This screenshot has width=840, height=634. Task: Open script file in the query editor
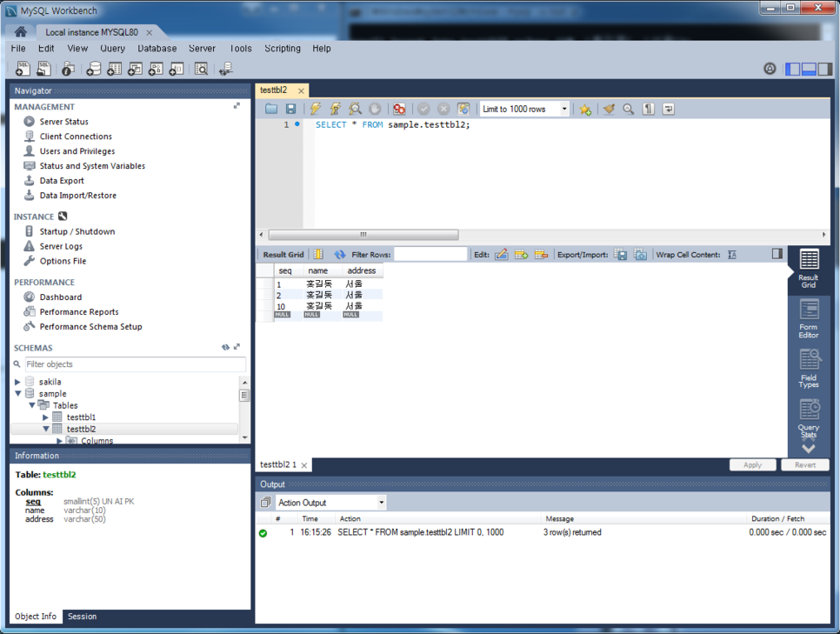pyautogui.click(x=271, y=109)
